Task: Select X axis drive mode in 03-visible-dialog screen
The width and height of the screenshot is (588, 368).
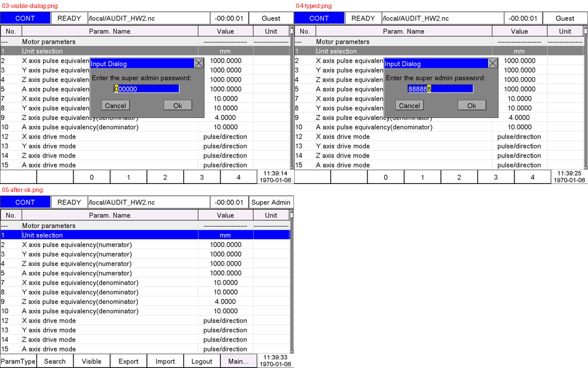Action: (x=145, y=137)
